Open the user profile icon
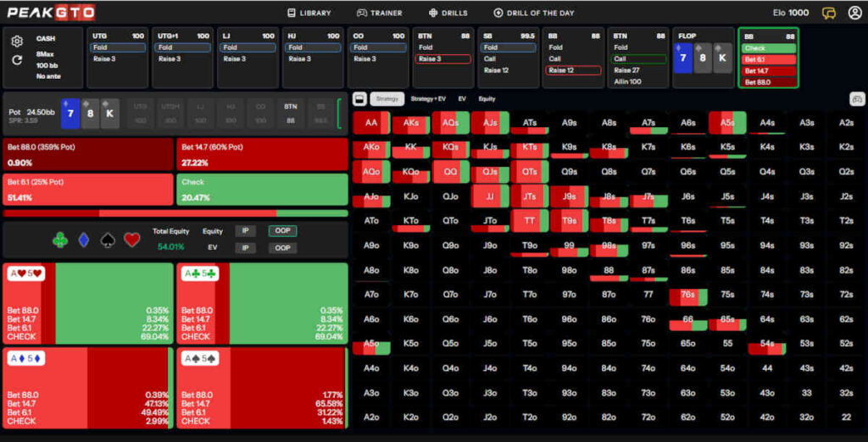This screenshot has height=442, width=868. click(854, 13)
